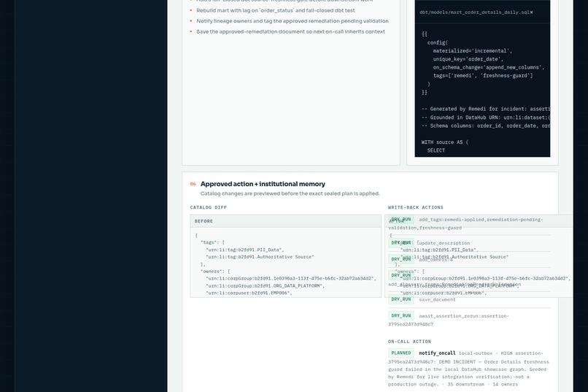
Task: Click the 'Authoritative Source' tag URN in BEFORE panel
Action: click(x=260, y=256)
